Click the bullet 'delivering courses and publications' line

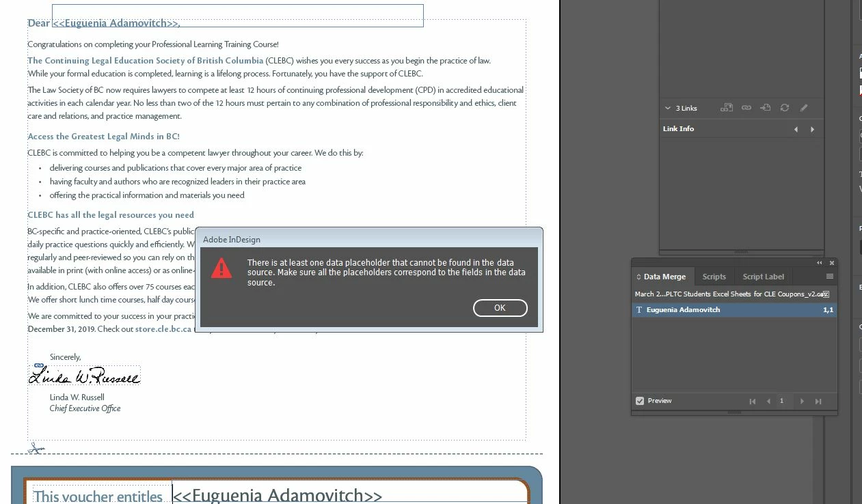coord(175,168)
